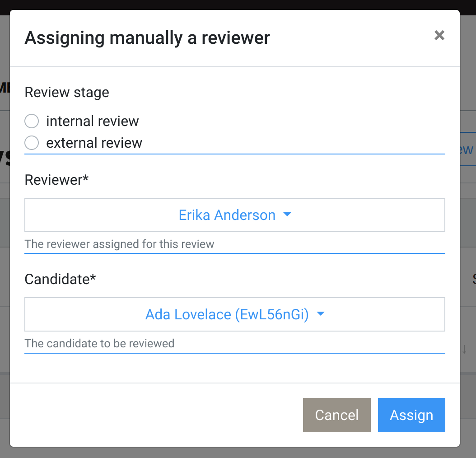Image resolution: width=476 pixels, height=458 pixels.
Task: Click the partially hidden blue-outlined button at right edge
Action: [467, 150]
